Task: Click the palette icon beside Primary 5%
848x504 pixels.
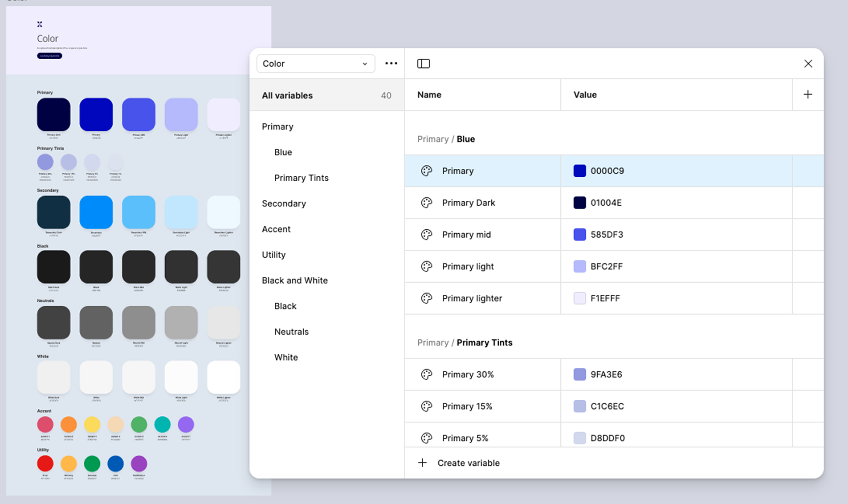Action: click(427, 438)
